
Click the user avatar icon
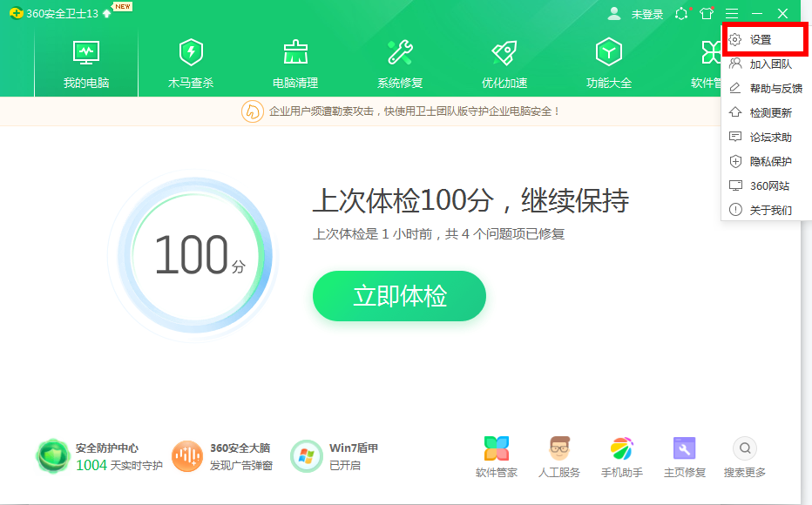click(x=614, y=13)
